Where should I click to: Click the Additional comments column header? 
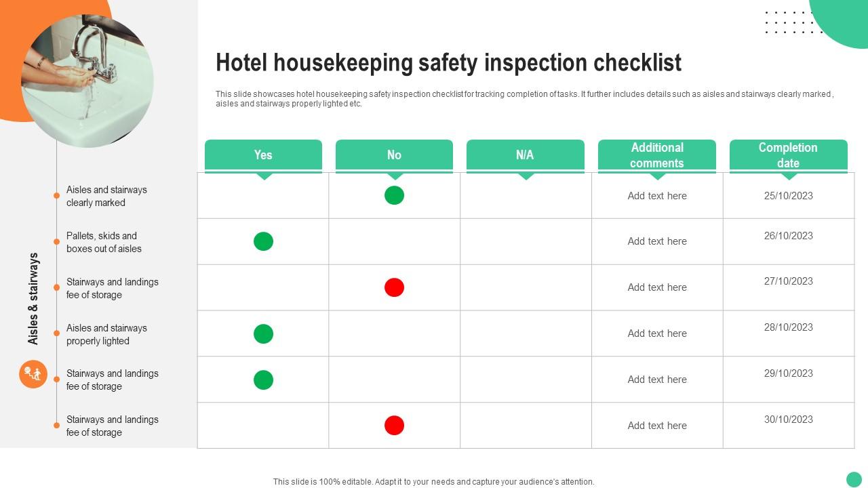point(656,155)
